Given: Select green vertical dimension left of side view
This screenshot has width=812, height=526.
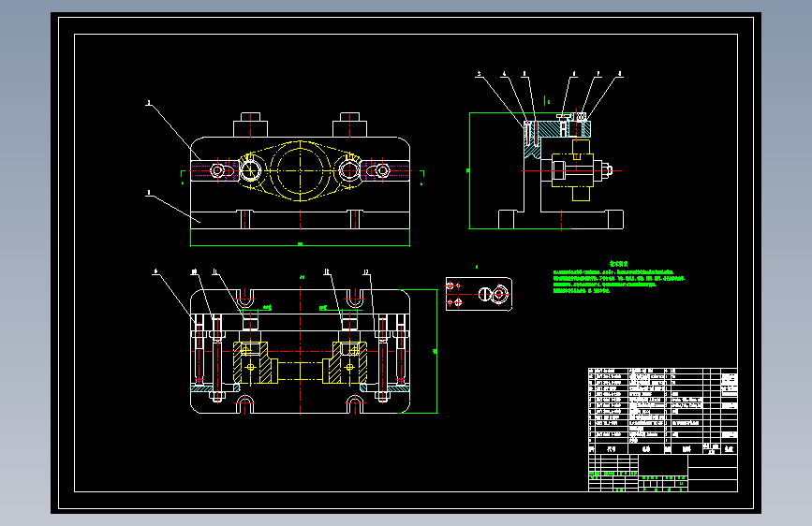Looking at the screenshot, I should 469,171.
